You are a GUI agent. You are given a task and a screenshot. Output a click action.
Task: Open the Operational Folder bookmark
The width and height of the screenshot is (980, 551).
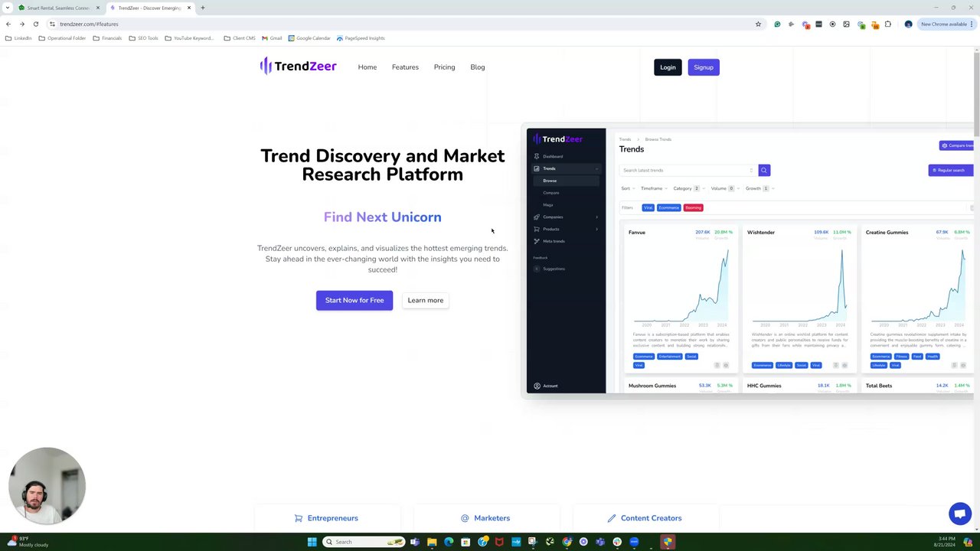pos(62,38)
